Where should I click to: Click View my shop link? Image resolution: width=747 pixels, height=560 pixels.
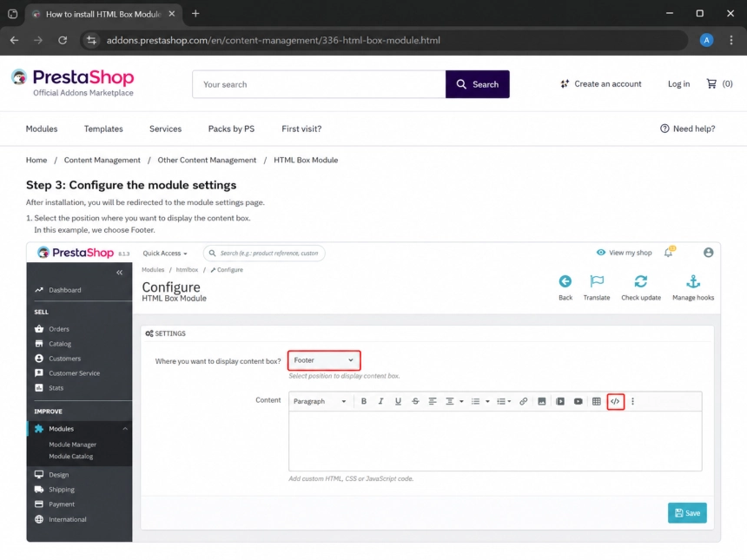click(x=624, y=253)
